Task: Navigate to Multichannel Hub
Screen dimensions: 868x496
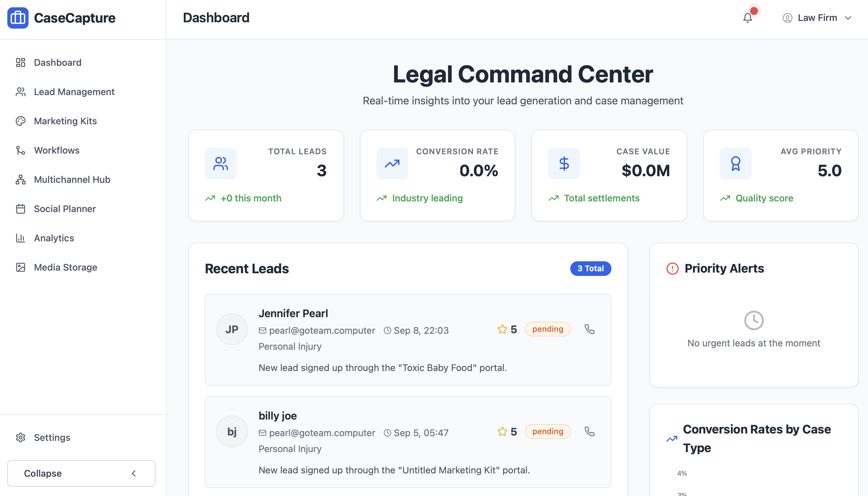Action: coord(72,180)
